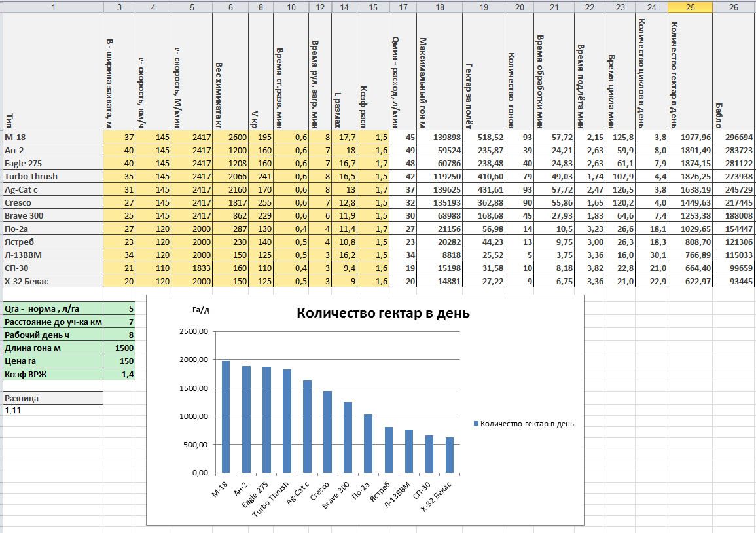Select the Х-32 Бекас bar in chart
This screenshot has width=756, height=533.
450,455
